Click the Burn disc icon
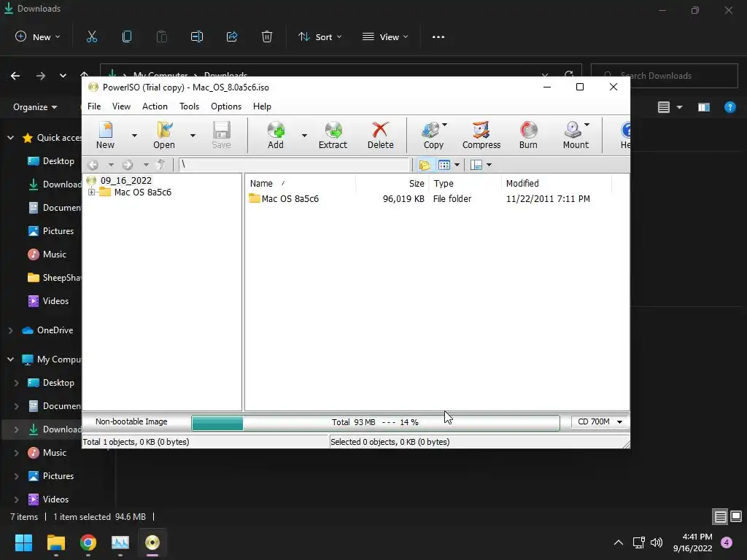This screenshot has width=747, height=560. (528, 135)
